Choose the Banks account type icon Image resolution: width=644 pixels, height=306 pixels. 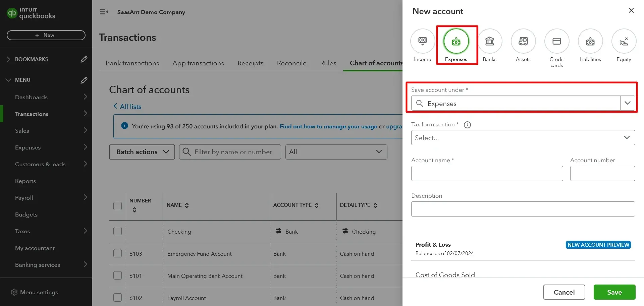click(x=490, y=41)
